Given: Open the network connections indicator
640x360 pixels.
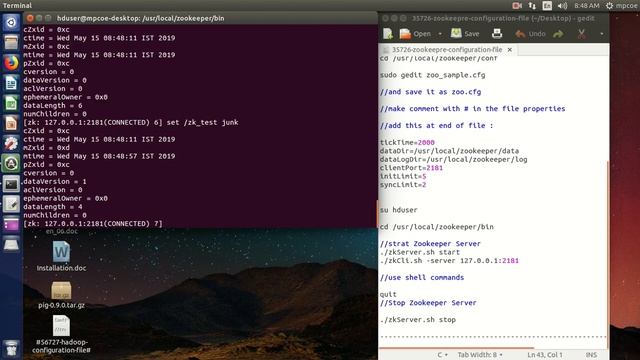Looking at the screenshot, I should [532, 5].
